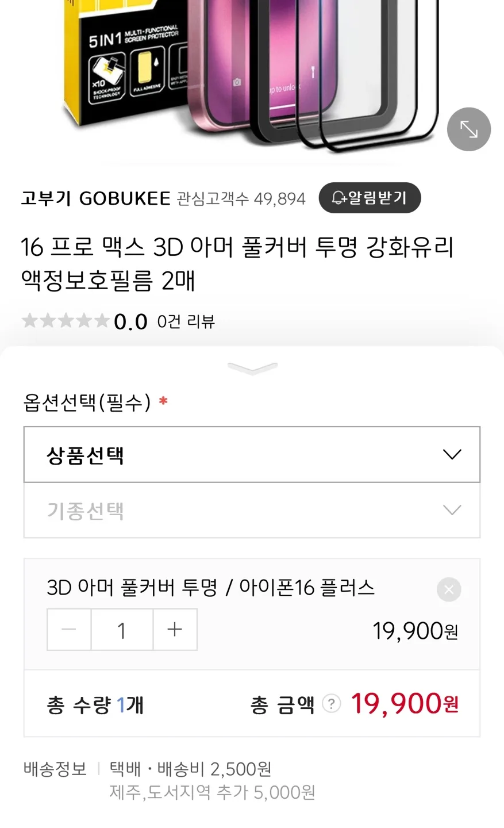The width and height of the screenshot is (504, 828).
Task: Open the 고부기 GOBUKEE store link
Action: [96, 198]
